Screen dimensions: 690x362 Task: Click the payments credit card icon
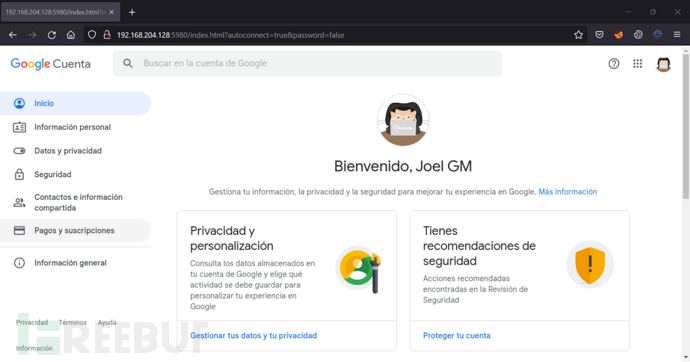point(19,230)
